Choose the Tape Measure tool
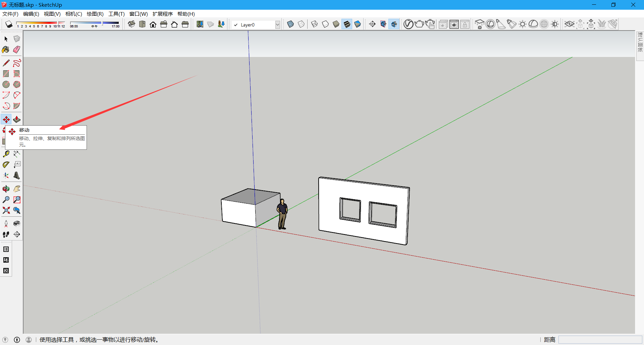Screen dimensions: 644x345 6,154
